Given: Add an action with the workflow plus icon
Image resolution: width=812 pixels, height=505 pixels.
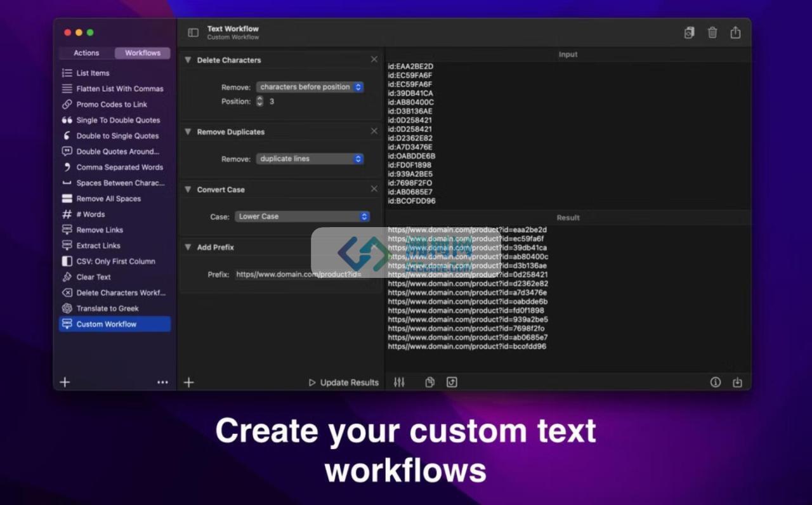Looking at the screenshot, I should tap(188, 383).
